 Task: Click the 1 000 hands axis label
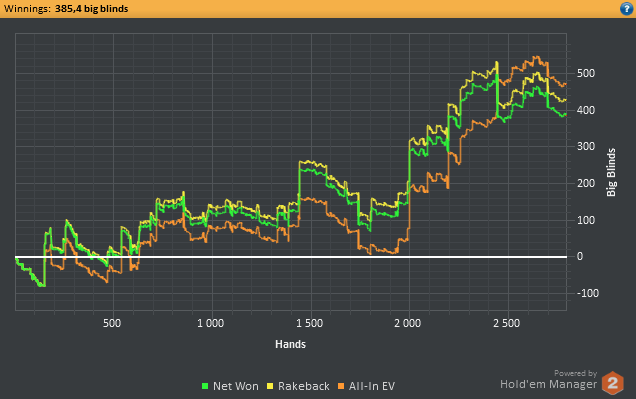pyautogui.click(x=211, y=324)
